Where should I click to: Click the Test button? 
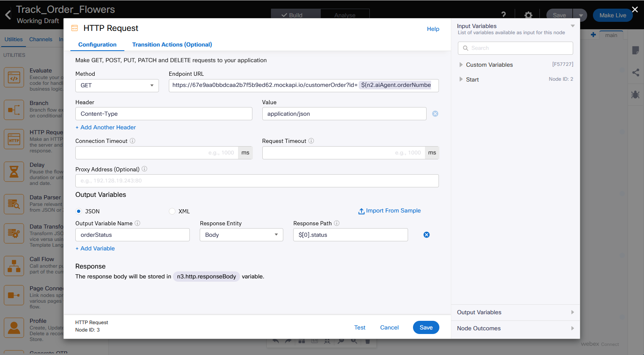coord(359,327)
